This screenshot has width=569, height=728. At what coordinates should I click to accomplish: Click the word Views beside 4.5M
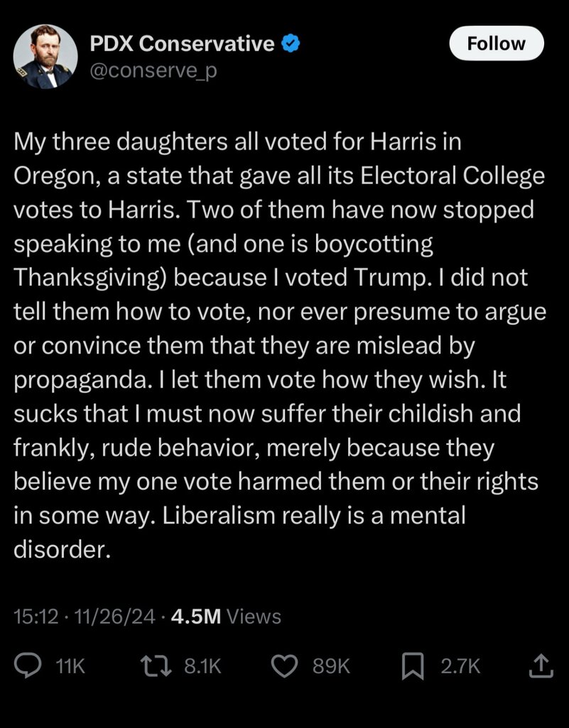(x=254, y=616)
